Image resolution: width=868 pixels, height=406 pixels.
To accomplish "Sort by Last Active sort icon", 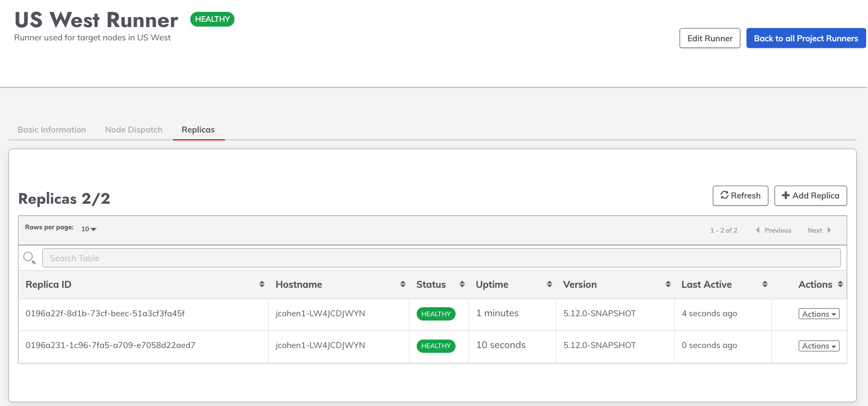I will point(765,284).
